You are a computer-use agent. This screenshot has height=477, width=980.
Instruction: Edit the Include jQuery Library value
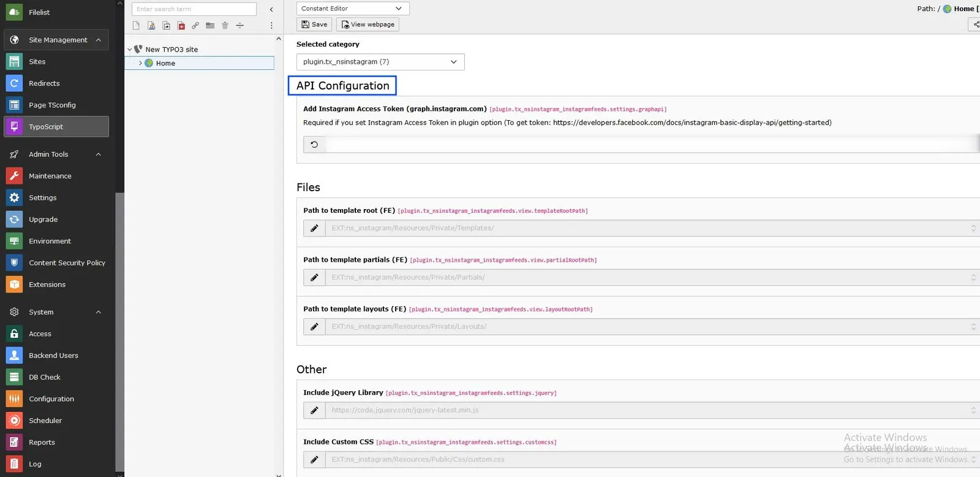[314, 410]
